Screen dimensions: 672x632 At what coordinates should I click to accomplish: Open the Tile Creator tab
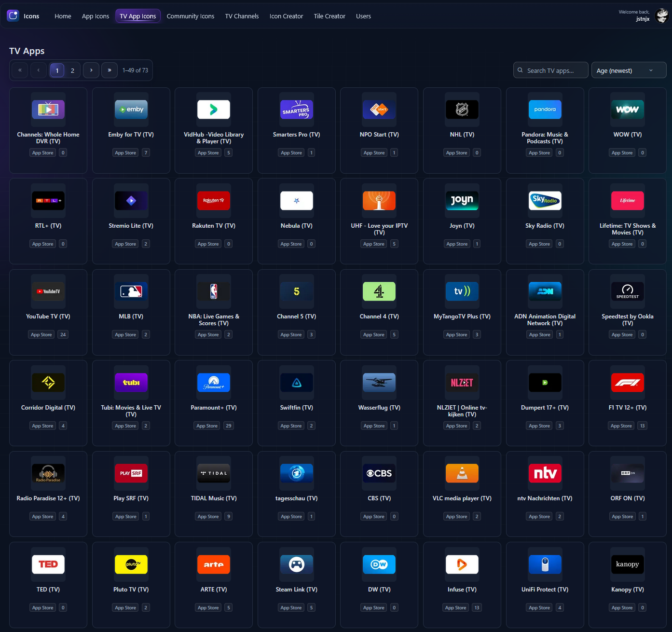[329, 16]
